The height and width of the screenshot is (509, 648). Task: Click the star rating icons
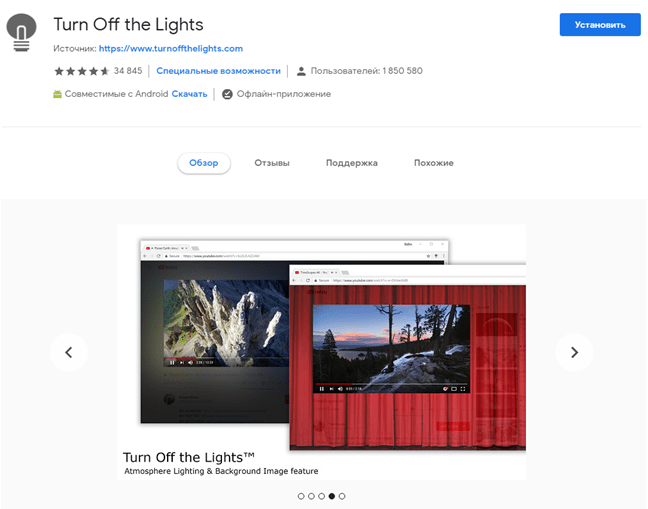point(82,71)
